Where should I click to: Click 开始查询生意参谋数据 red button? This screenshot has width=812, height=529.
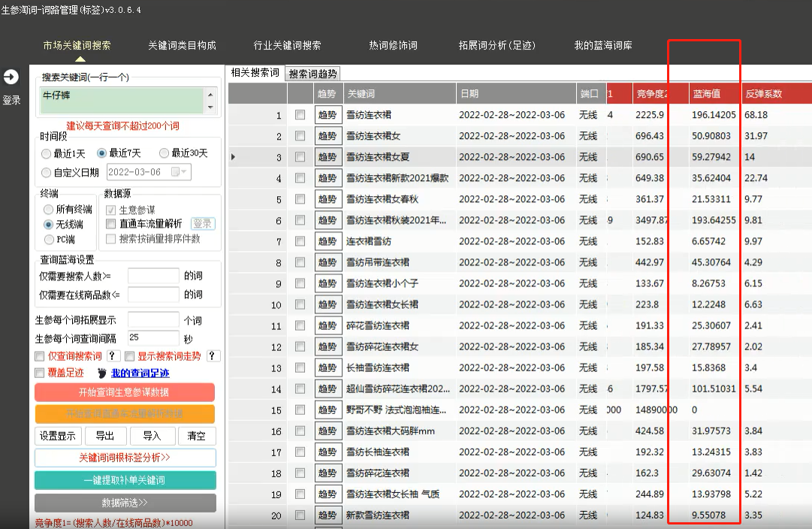(125, 392)
